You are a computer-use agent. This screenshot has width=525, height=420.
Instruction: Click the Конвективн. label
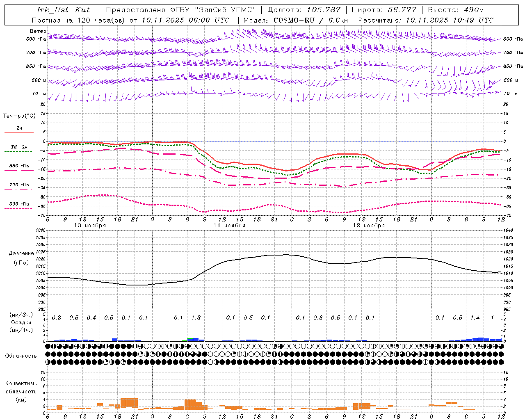pyautogui.click(x=21, y=383)
